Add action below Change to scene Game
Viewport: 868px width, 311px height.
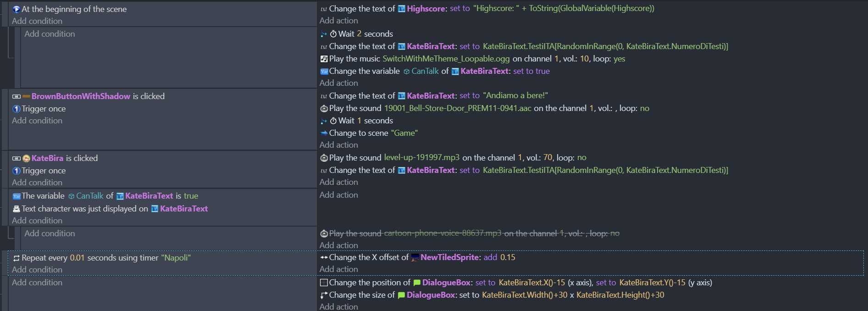click(x=339, y=145)
